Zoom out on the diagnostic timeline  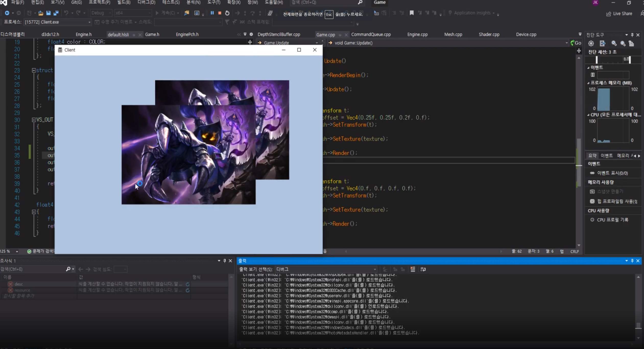click(623, 43)
